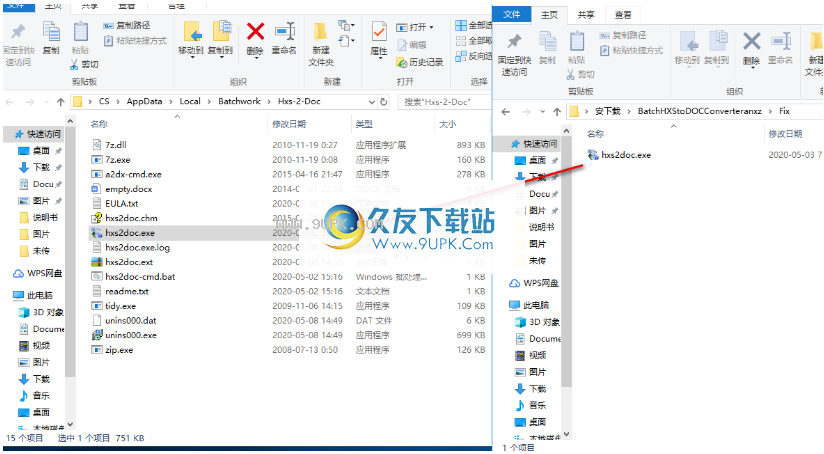
Task: Switch to 查看 tab in right window
Action: point(623,15)
